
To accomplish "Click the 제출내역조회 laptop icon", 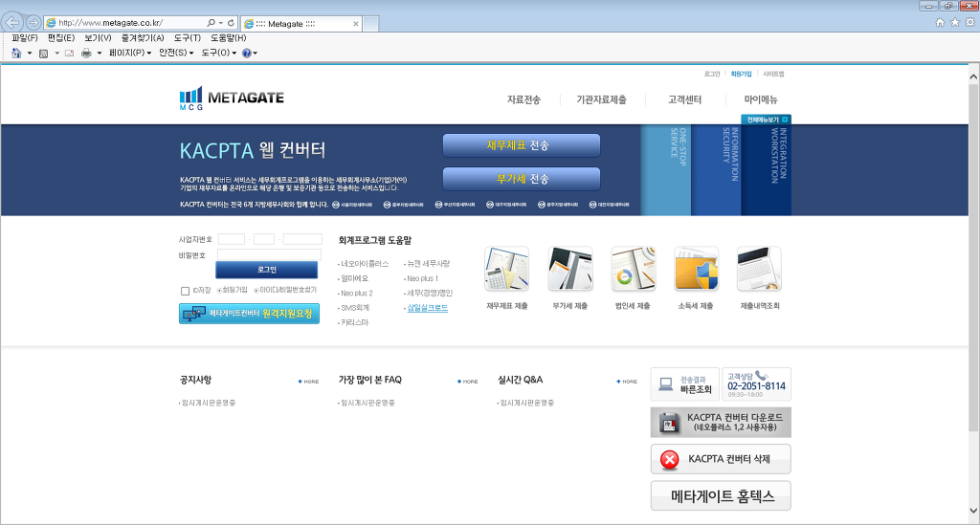I will (759, 269).
